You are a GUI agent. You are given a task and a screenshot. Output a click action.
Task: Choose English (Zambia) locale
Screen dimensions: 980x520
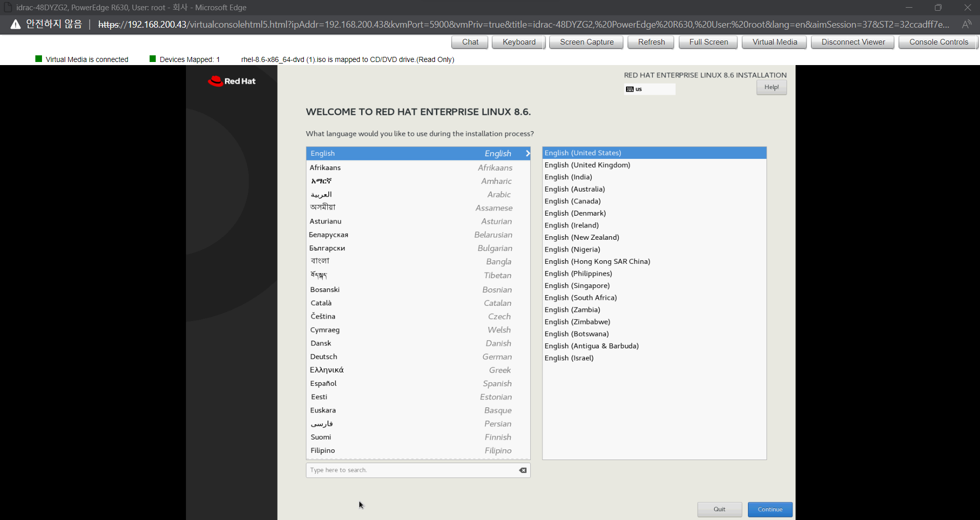(654, 309)
